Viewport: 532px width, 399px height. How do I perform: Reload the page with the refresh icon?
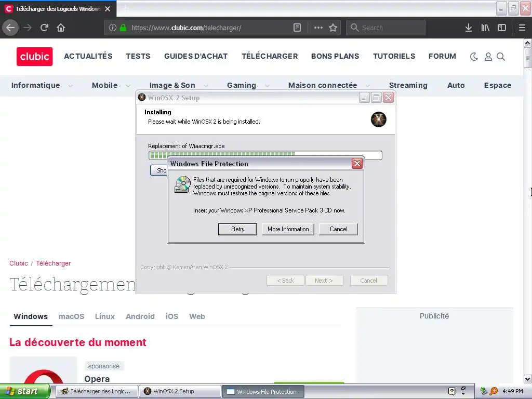44,28
